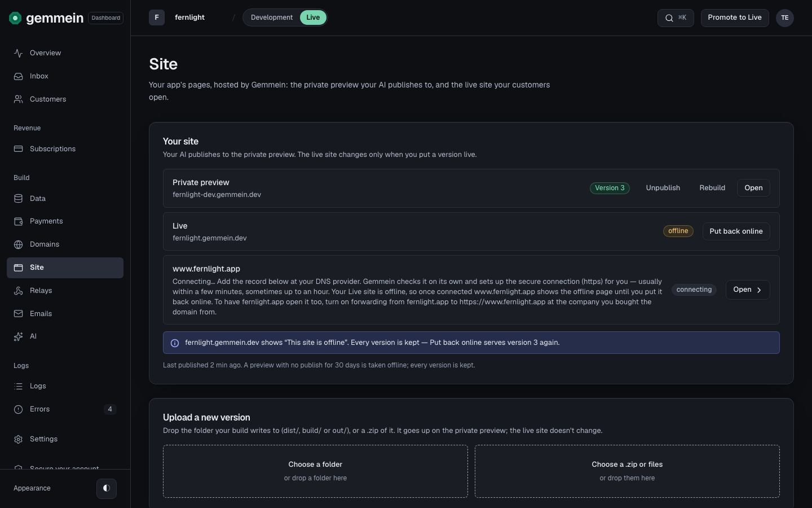
Task: Click the Settings gear icon
Action: pos(19,439)
